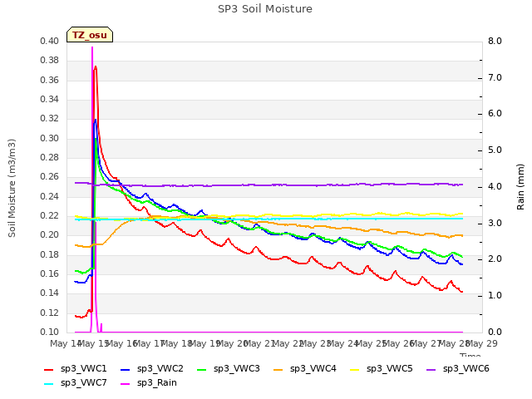
Task: Select the sp3_VWC2 legend label
Action: coord(160,368)
